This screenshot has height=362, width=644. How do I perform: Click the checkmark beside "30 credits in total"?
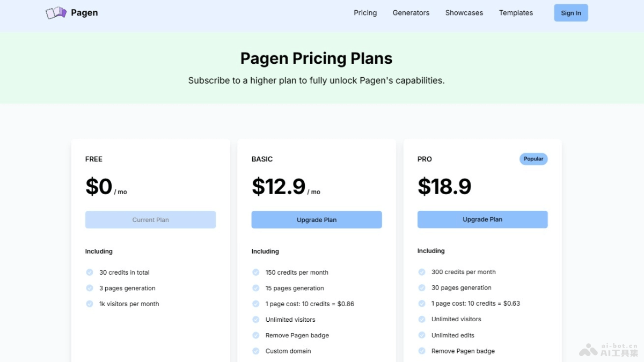[x=89, y=272]
